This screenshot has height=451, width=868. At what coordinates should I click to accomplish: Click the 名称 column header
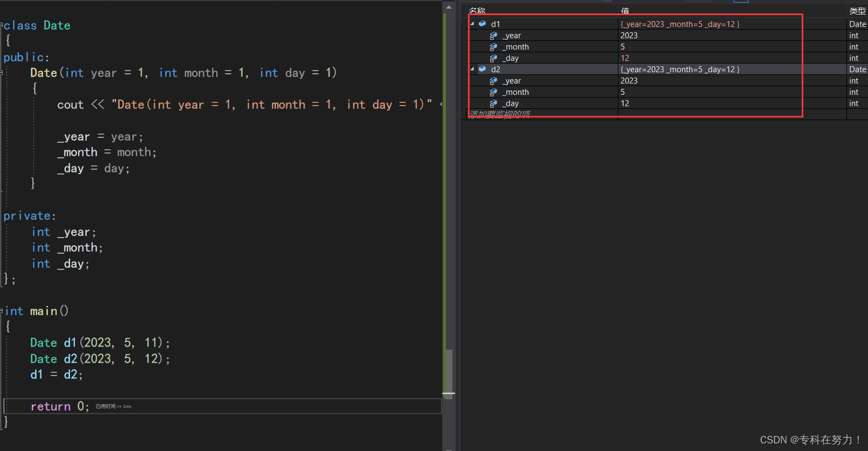[x=477, y=11]
